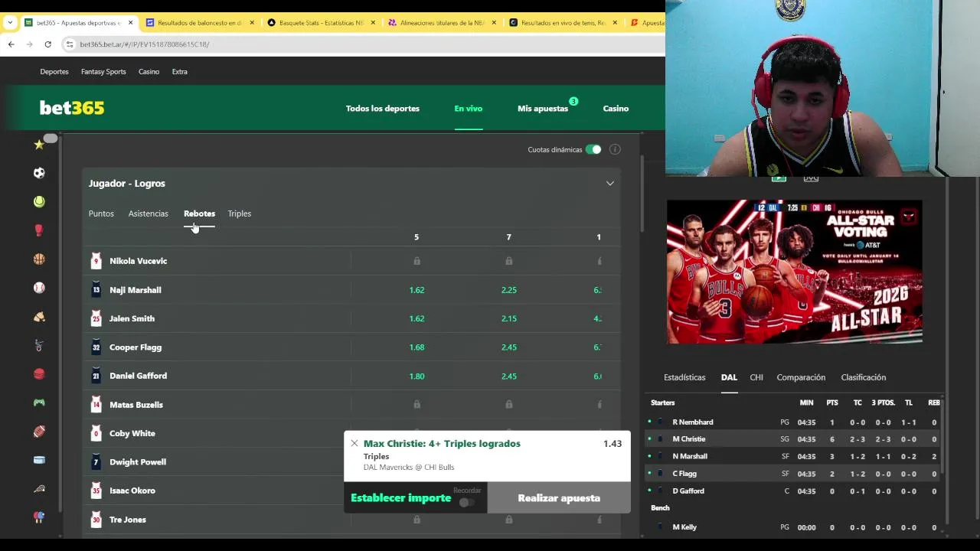This screenshot has width=980, height=551.
Task: Select Daniel Gafford 5 rebounds odds 1.80
Action: point(416,376)
